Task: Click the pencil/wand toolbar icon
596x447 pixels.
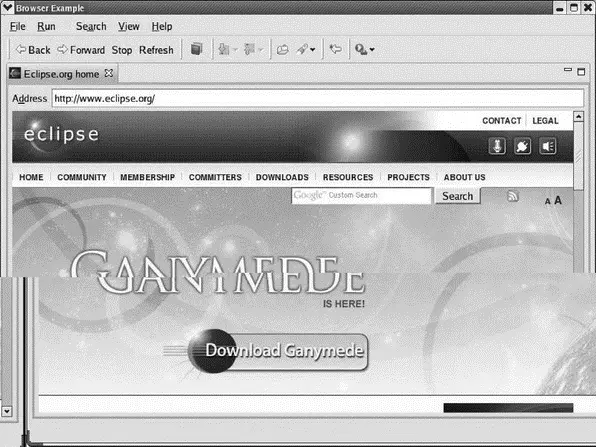Action: pyautogui.click(x=302, y=49)
